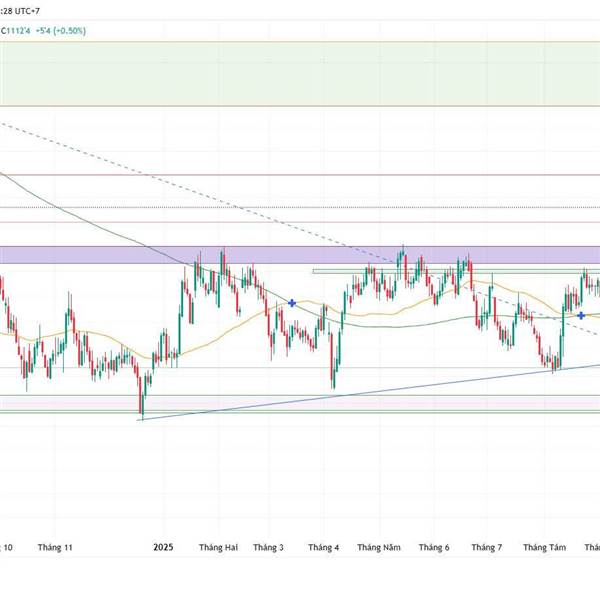
Task: Click the UTC+7 timestamp text
Action: pos(20,11)
